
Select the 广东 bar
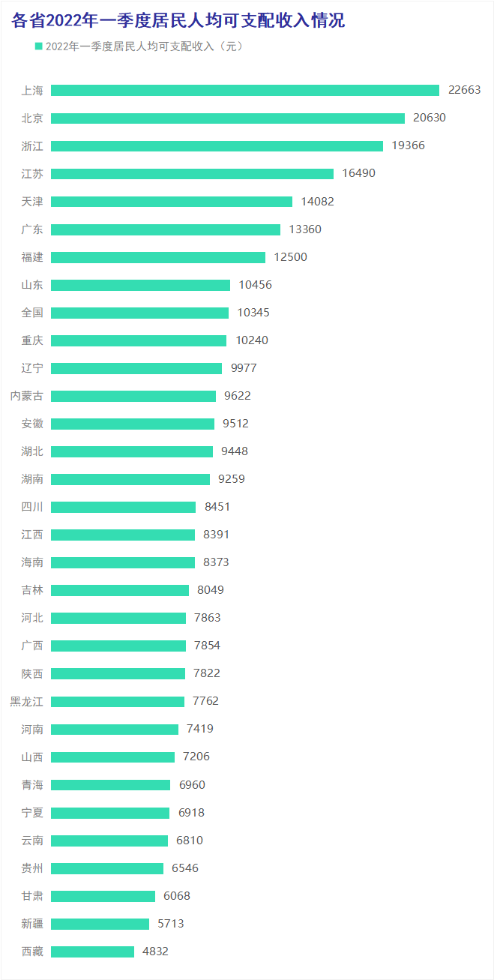pos(165,229)
